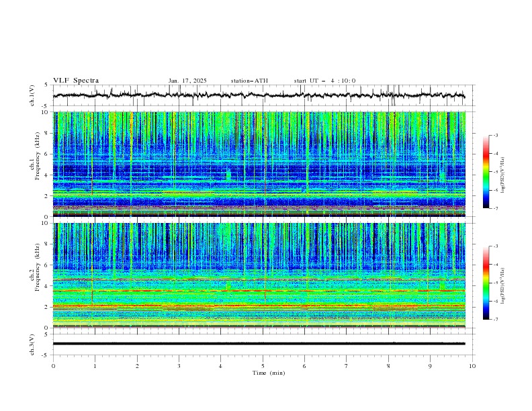Click the 'ch.2 Frequency (kHz)' axis label
The width and height of the screenshot is (532, 411).
pyautogui.click(x=35, y=267)
